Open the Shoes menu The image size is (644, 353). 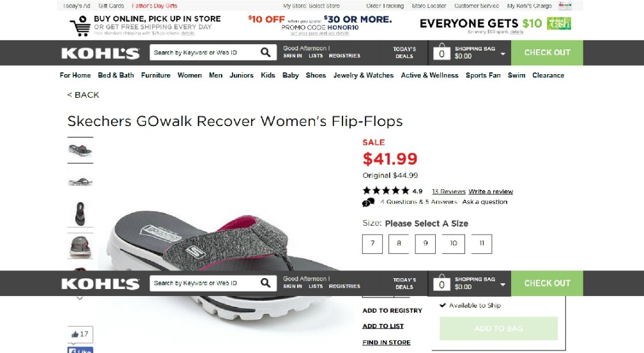316,75
